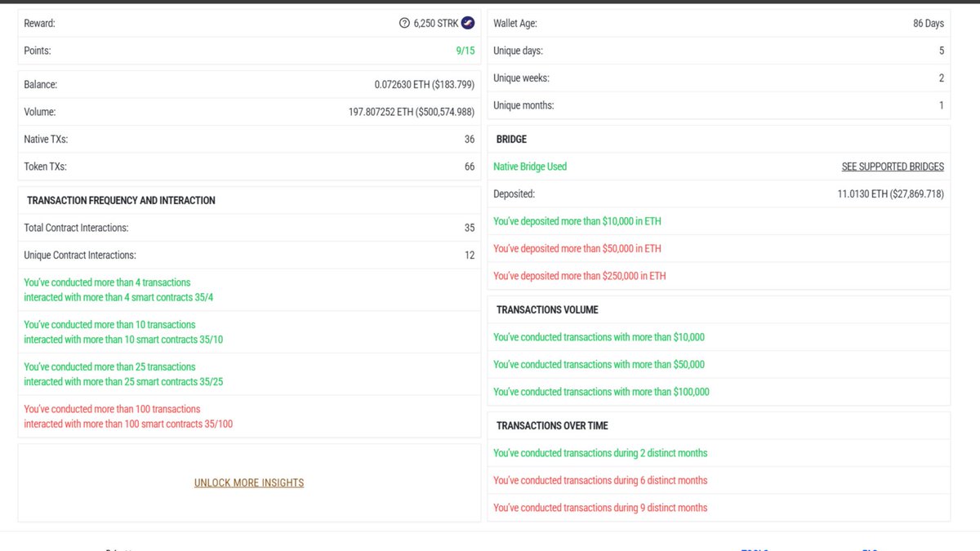This screenshot has width=980, height=551.
Task: Open the reward question mark help icon
Action: (403, 23)
